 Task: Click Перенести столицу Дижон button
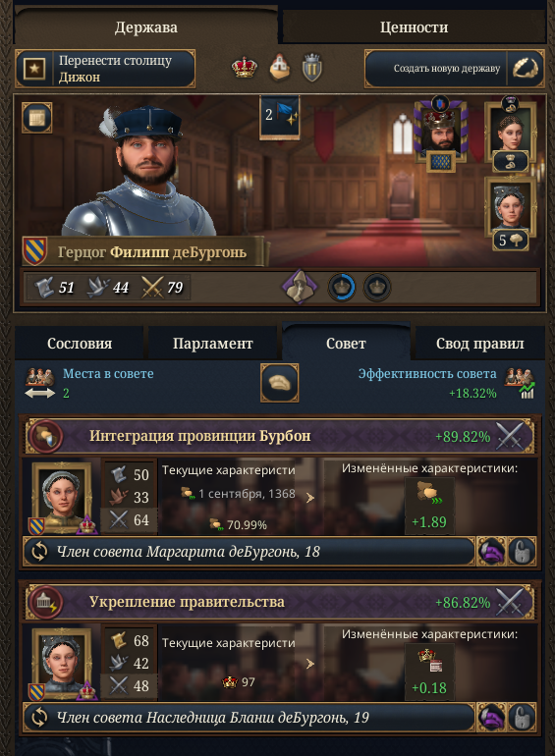click(105, 69)
